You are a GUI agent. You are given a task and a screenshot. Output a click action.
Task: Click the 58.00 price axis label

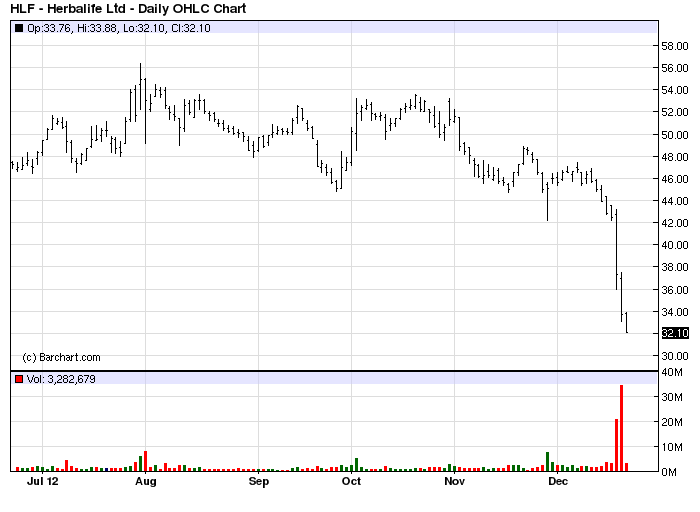coord(675,46)
